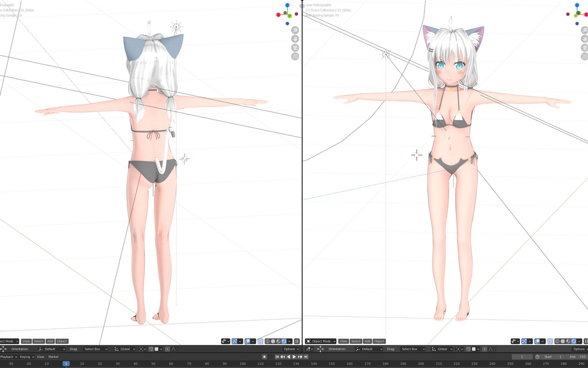Screen dimensions: 588x368
Task: Click the magnifier zoom icon in viewport sidebar
Action: point(295,30)
